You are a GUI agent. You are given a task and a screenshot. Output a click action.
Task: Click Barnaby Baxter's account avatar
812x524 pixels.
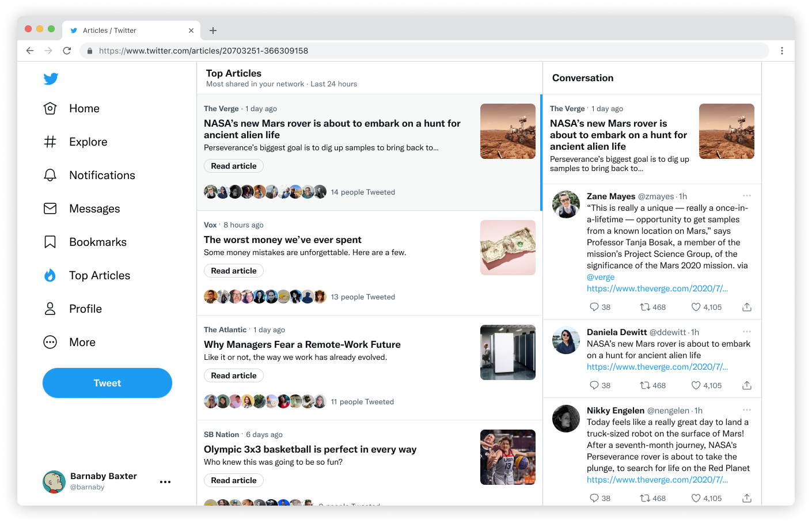tap(54, 482)
